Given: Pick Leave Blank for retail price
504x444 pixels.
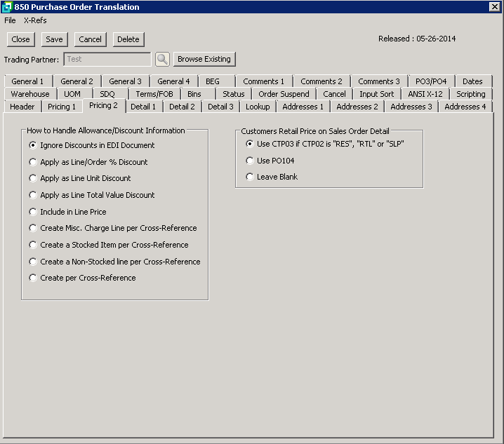Looking at the screenshot, I should coord(249,177).
